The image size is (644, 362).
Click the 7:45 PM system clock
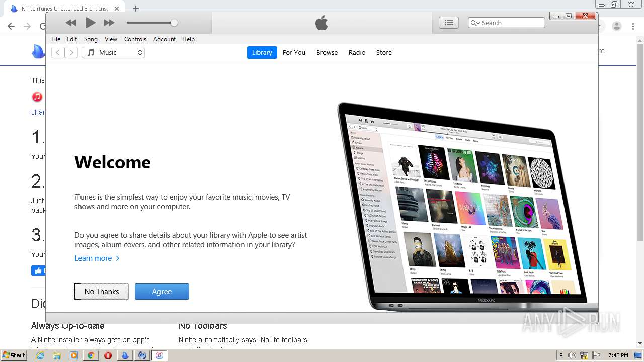click(x=618, y=355)
